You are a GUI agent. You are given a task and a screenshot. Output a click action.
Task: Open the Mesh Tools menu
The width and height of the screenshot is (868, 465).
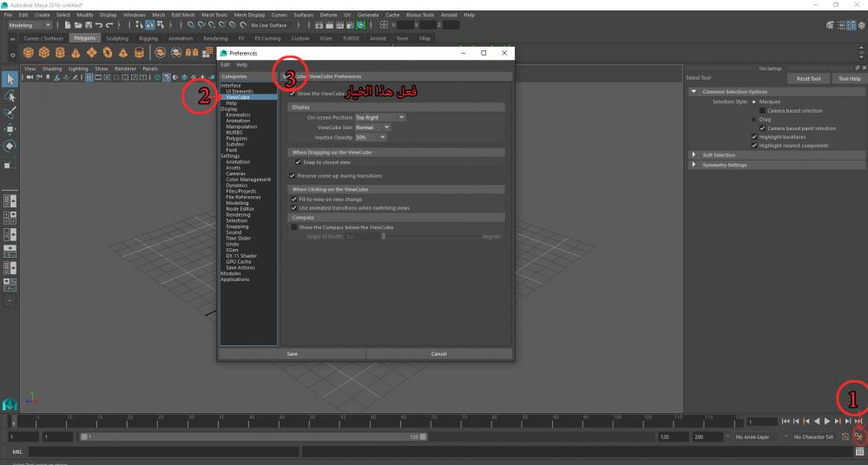click(x=214, y=15)
